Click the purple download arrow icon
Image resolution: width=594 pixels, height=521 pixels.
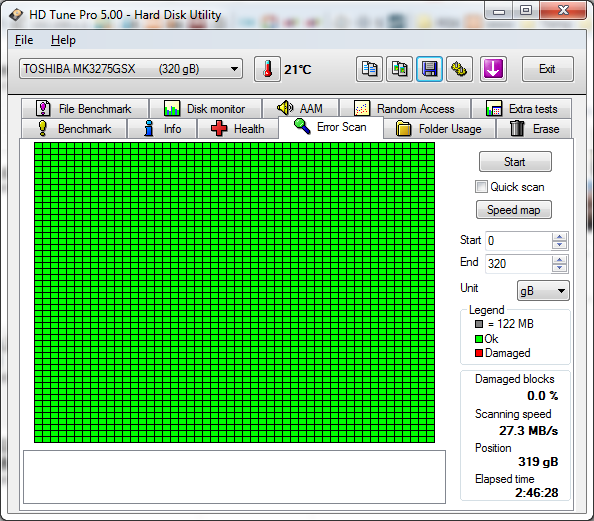[493, 69]
